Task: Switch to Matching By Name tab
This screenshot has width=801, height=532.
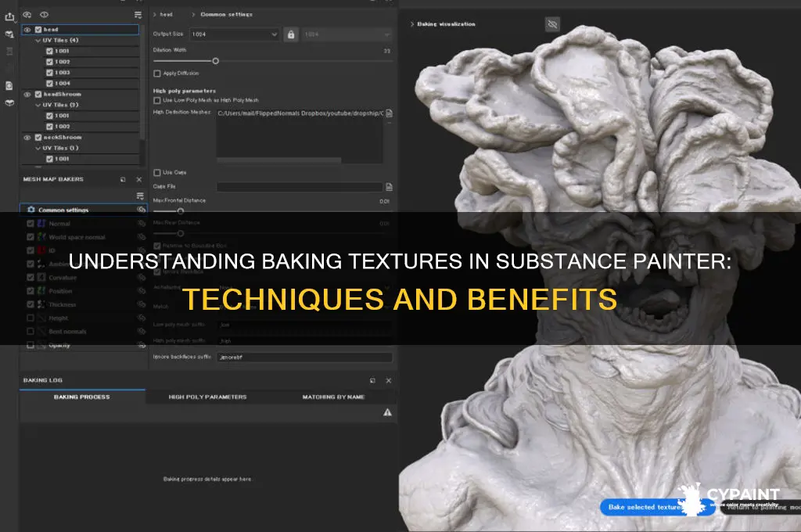Action: (x=333, y=397)
